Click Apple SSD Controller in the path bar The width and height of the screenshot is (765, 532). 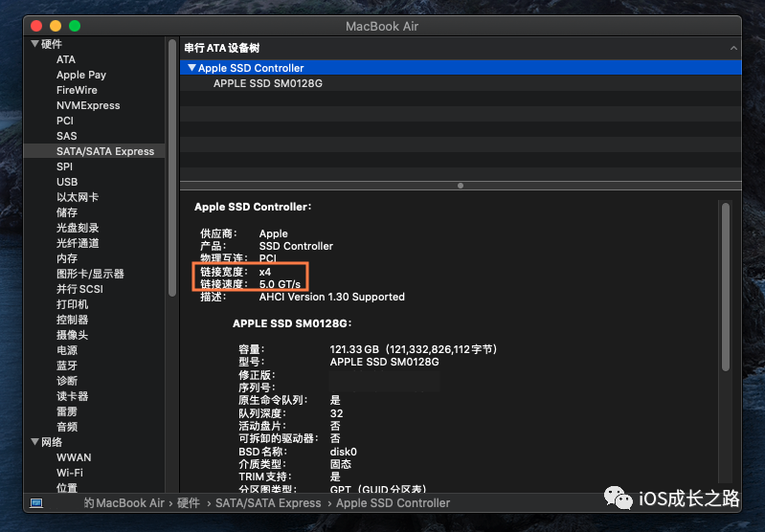393,502
